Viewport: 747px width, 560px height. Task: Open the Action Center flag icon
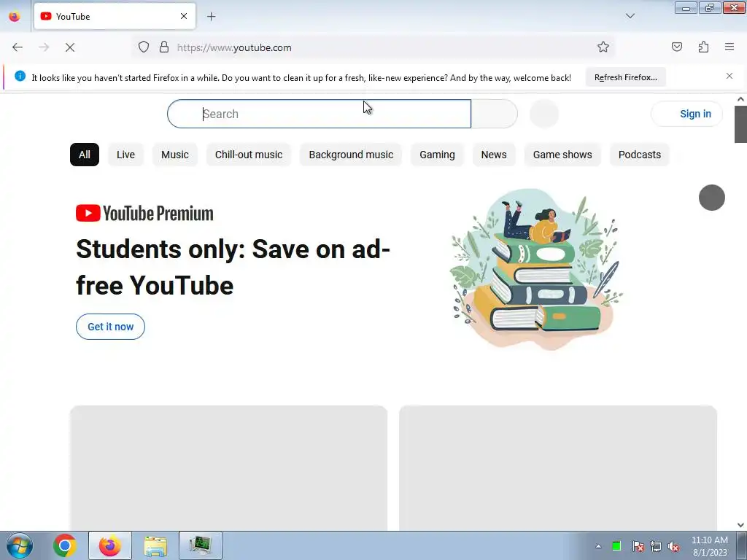click(638, 546)
